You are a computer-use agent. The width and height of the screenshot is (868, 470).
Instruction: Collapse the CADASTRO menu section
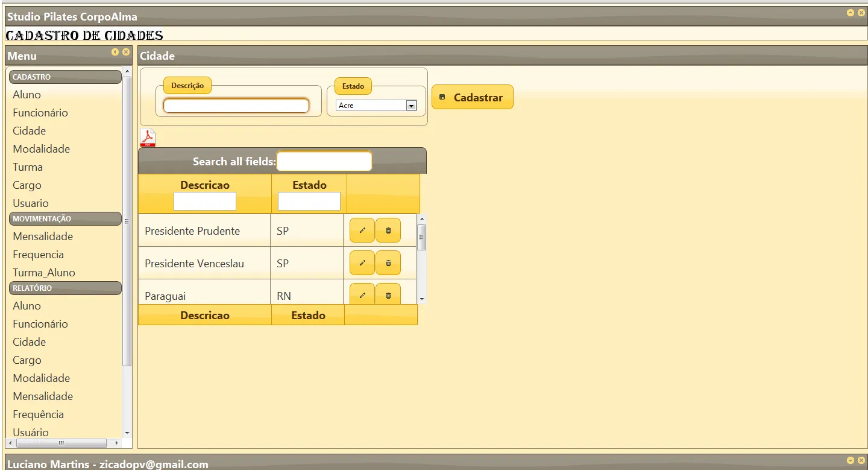tap(66, 77)
